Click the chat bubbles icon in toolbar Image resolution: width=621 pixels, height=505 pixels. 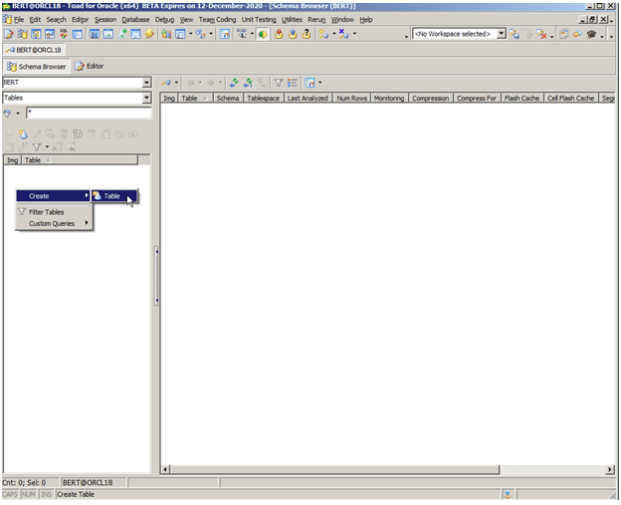pos(577,34)
